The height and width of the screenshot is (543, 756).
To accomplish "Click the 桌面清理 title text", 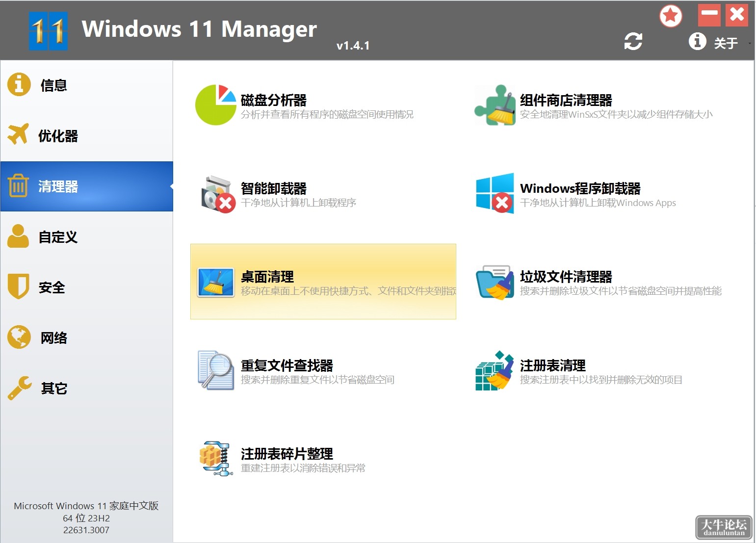I will (267, 277).
